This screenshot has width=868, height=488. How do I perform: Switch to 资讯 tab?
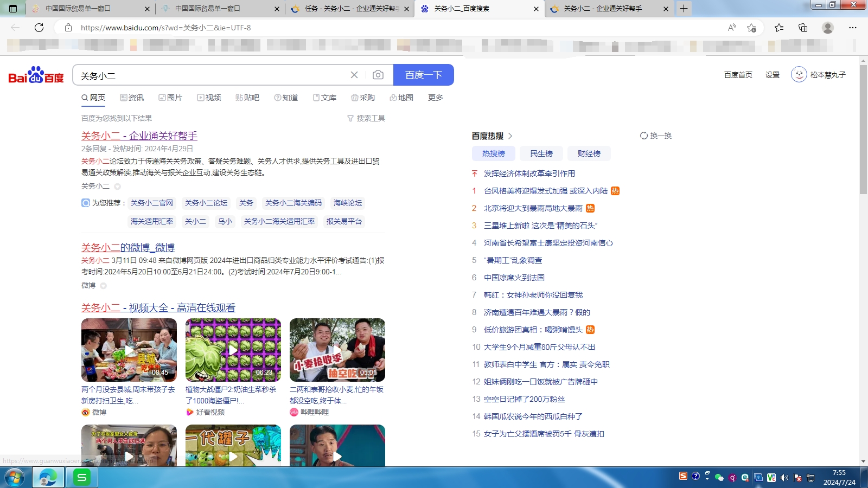click(x=132, y=98)
